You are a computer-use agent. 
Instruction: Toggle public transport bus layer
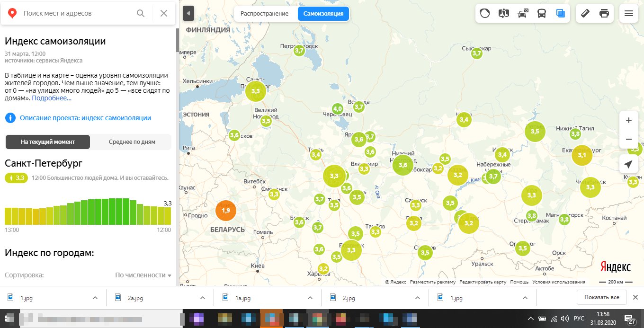(542, 13)
